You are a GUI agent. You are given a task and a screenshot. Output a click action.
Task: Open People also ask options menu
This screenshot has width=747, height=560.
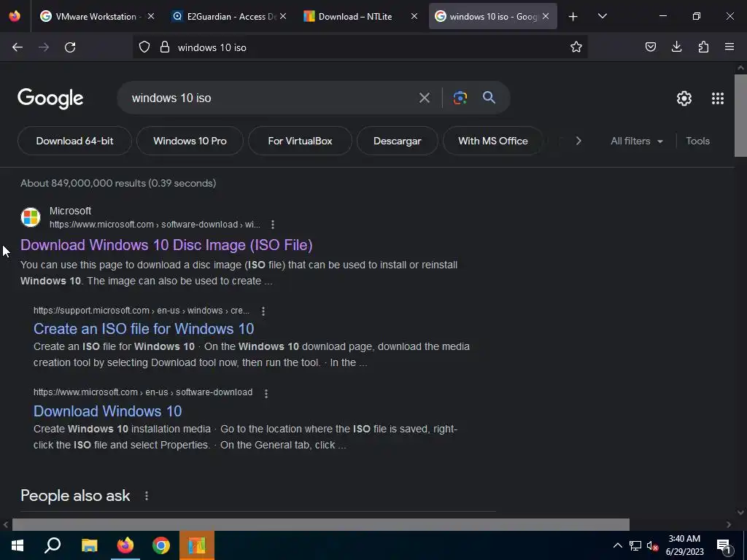146,496
